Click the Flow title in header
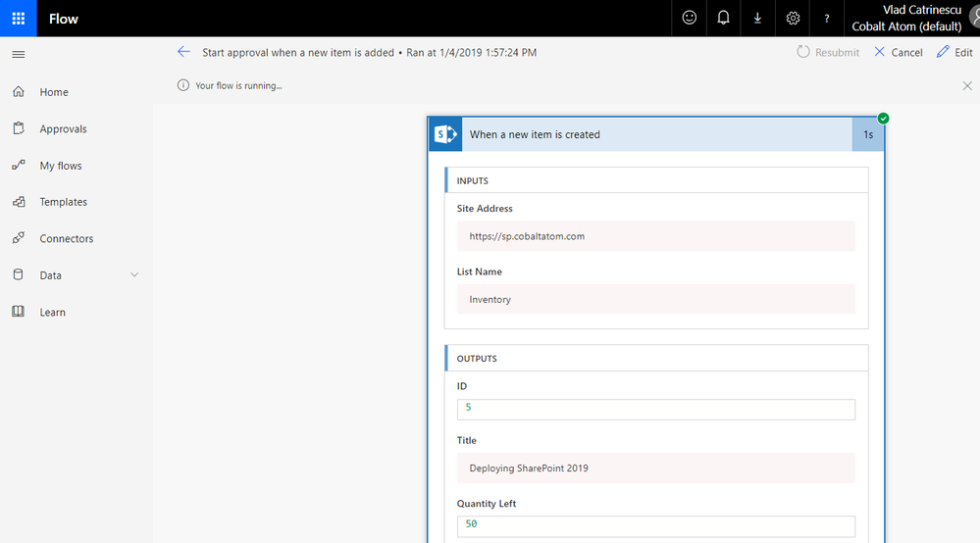 pos(64,19)
